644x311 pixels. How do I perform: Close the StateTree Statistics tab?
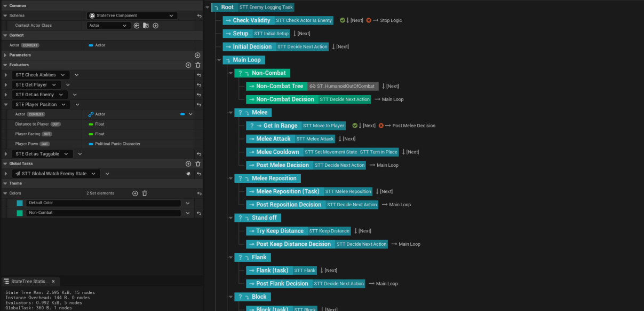(x=53, y=281)
